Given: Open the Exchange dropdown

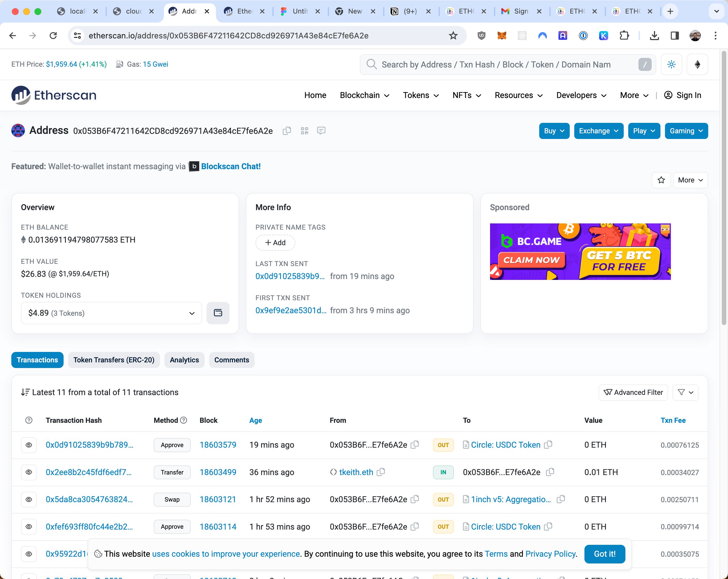Looking at the screenshot, I should point(599,131).
